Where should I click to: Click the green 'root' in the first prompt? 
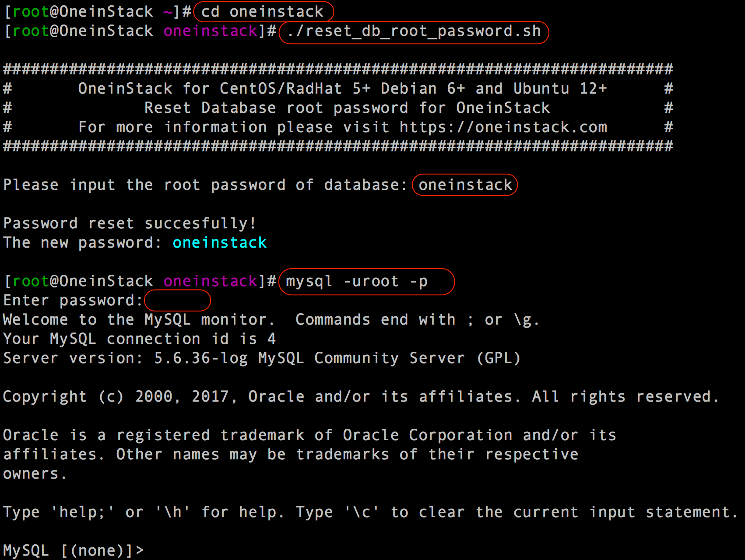coord(31,12)
